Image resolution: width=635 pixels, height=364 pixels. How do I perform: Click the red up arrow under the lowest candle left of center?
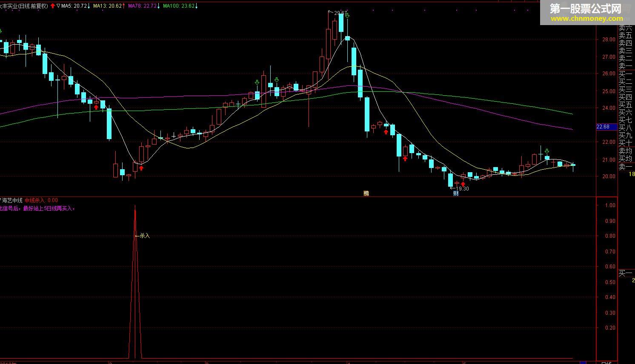[141, 168]
